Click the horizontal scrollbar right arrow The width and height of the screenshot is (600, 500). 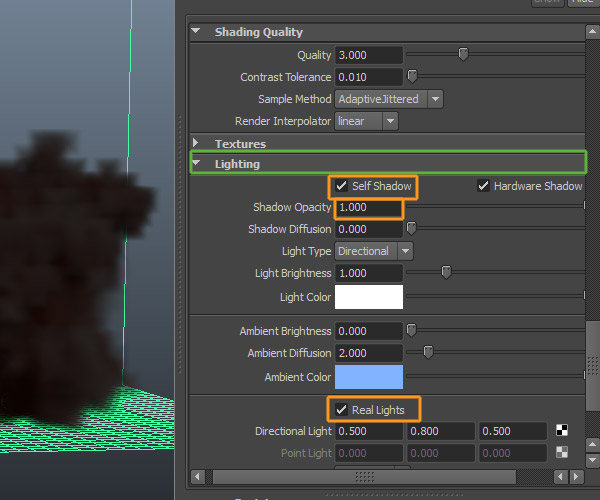pyautogui.click(x=576, y=477)
